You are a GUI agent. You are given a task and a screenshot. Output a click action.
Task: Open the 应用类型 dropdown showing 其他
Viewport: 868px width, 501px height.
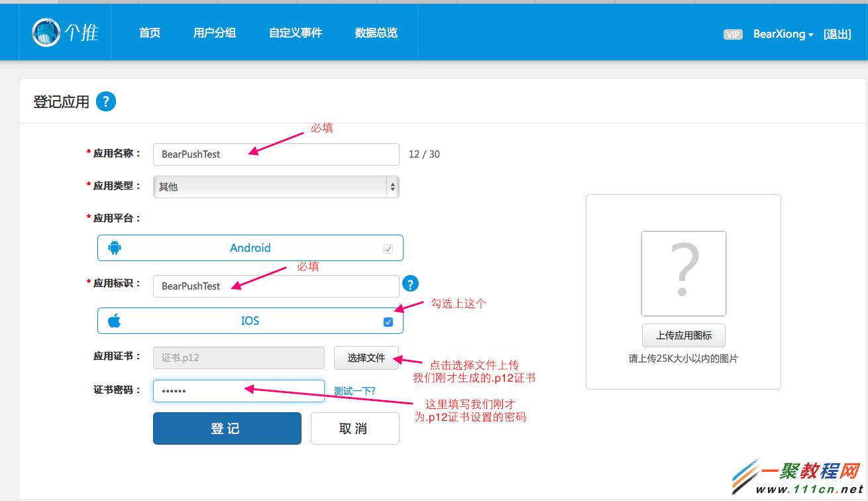[276, 187]
